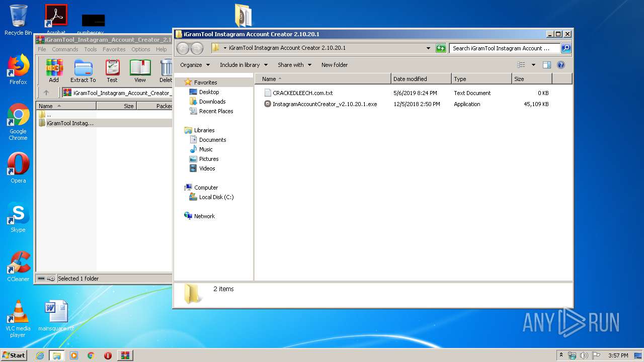Click the Delete icon in WinRAR toolbar

click(x=165, y=70)
